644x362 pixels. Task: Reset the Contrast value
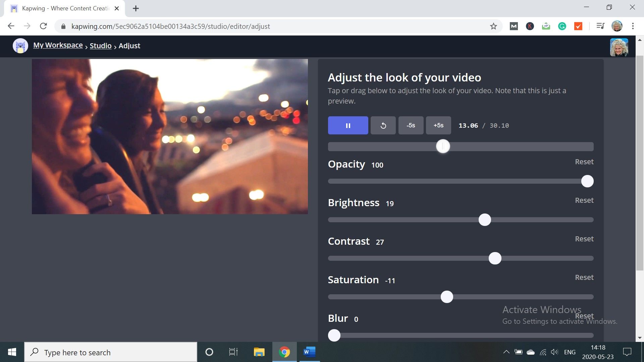584,239
